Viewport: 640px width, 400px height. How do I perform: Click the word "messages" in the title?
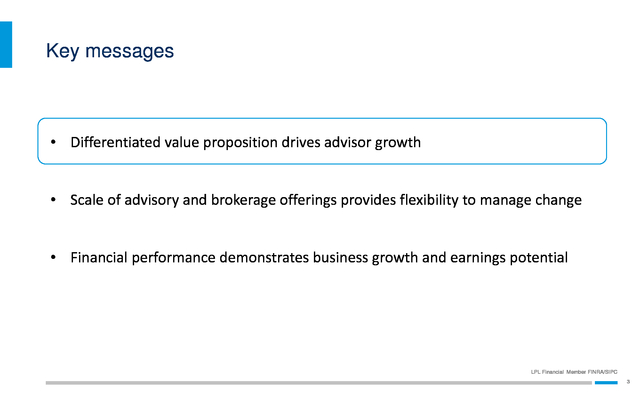[x=129, y=51]
